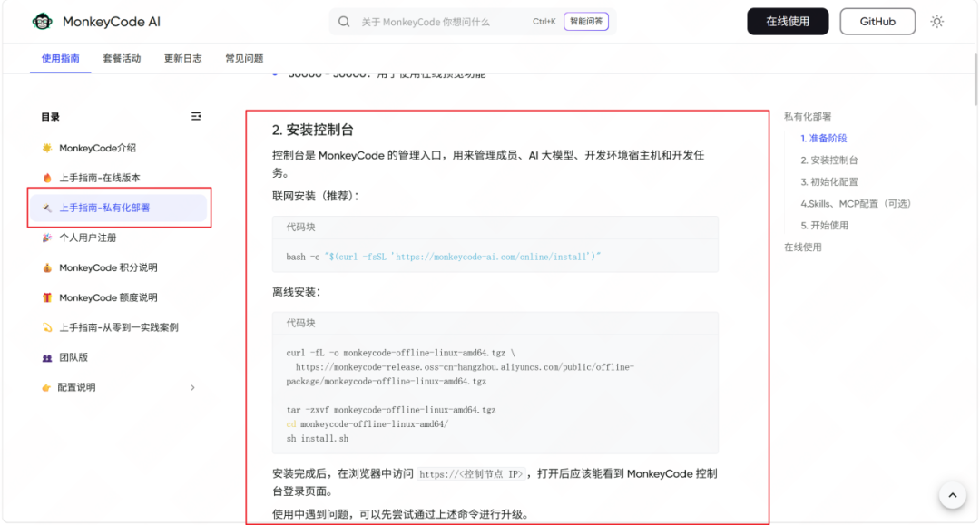Click the bash online install command text
This screenshot has width=980, height=525.
(x=443, y=257)
